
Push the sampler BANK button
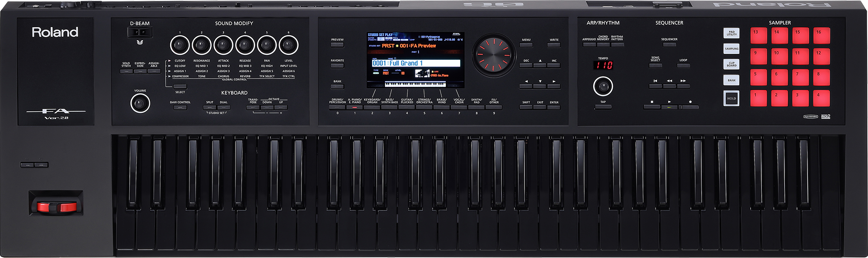point(731,80)
